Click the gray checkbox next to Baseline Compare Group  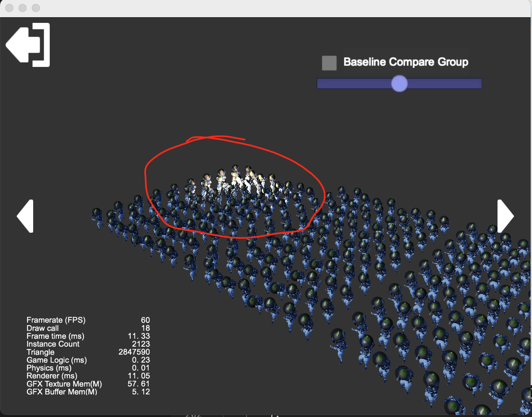[329, 62]
